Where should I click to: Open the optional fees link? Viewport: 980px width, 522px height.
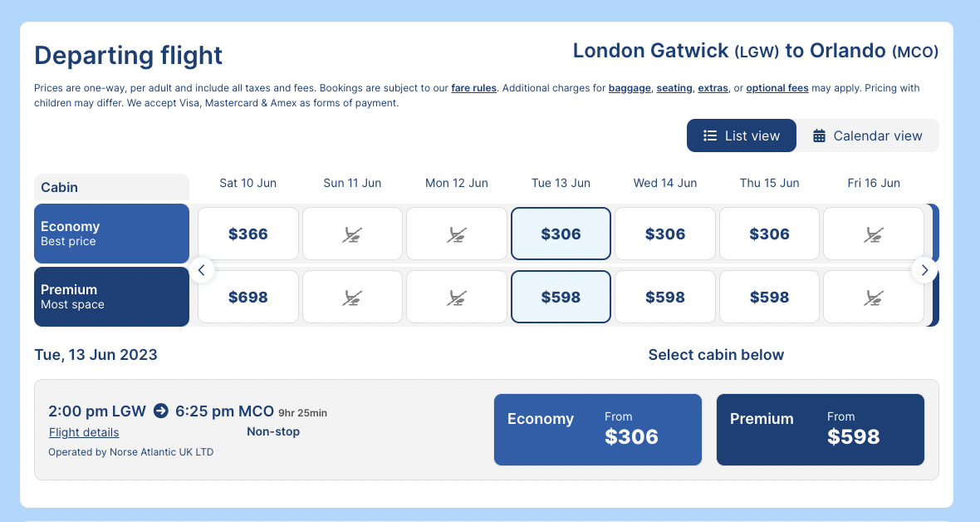(777, 88)
